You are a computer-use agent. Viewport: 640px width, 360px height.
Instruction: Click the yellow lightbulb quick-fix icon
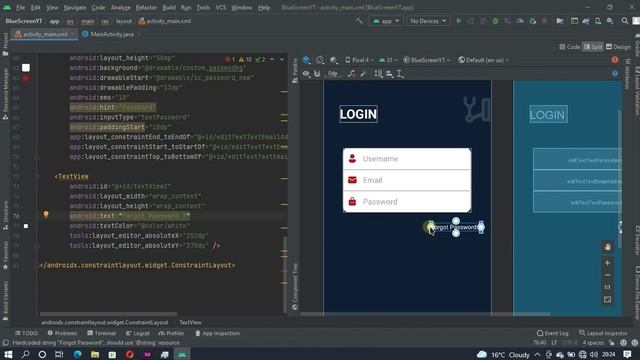click(46, 215)
